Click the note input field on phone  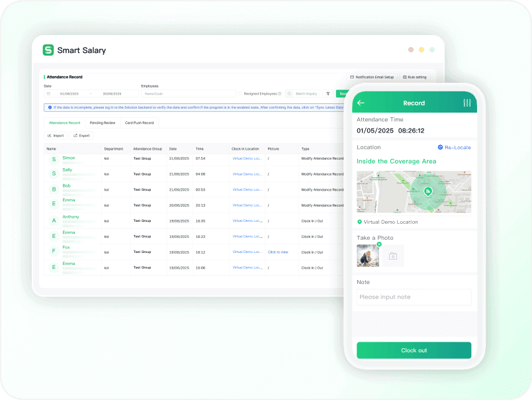click(414, 297)
